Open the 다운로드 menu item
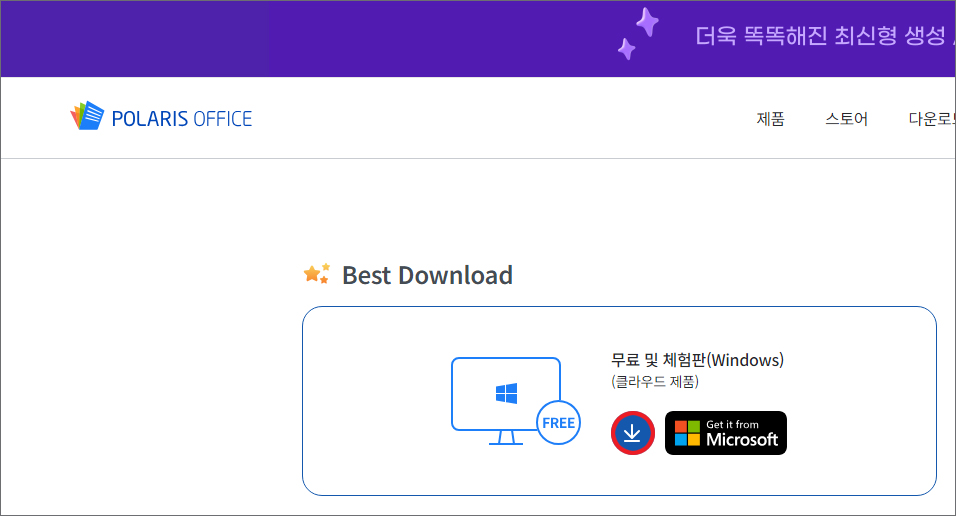The image size is (956, 516). coord(932,118)
